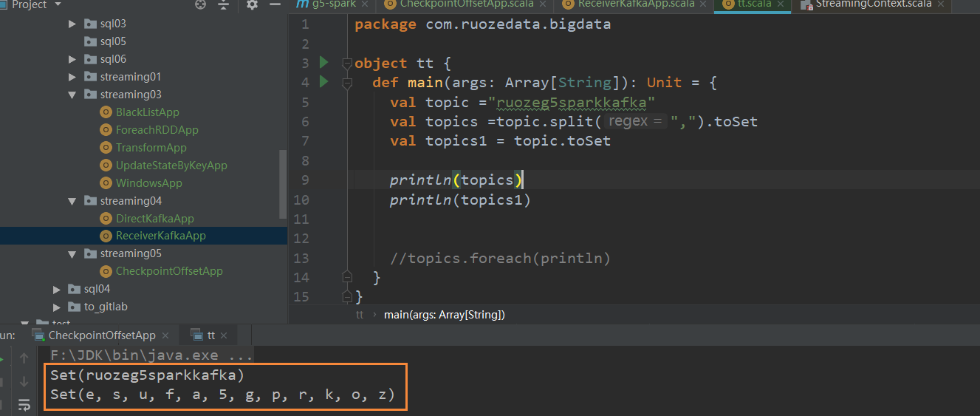980x416 pixels.
Task: Click fold end marker on line 14
Action: click(347, 277)
